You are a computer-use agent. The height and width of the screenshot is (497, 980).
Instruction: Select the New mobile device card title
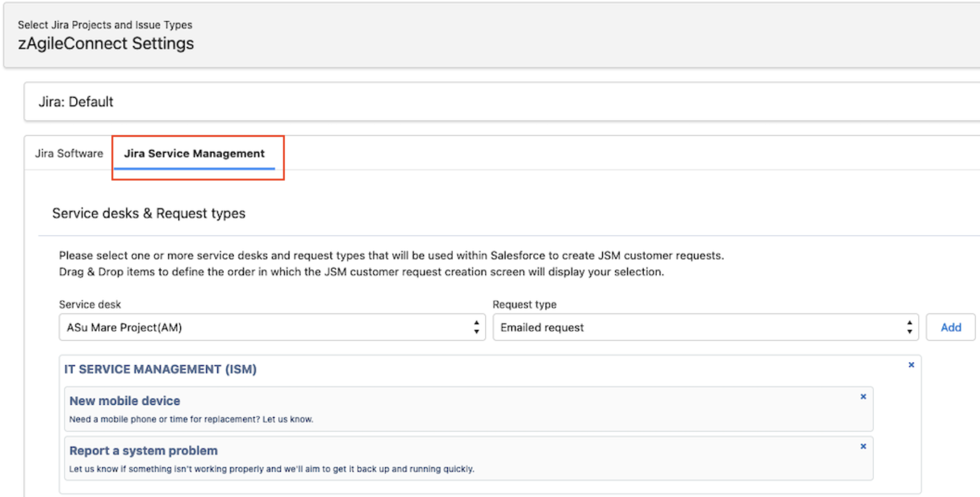coord(124,401)
